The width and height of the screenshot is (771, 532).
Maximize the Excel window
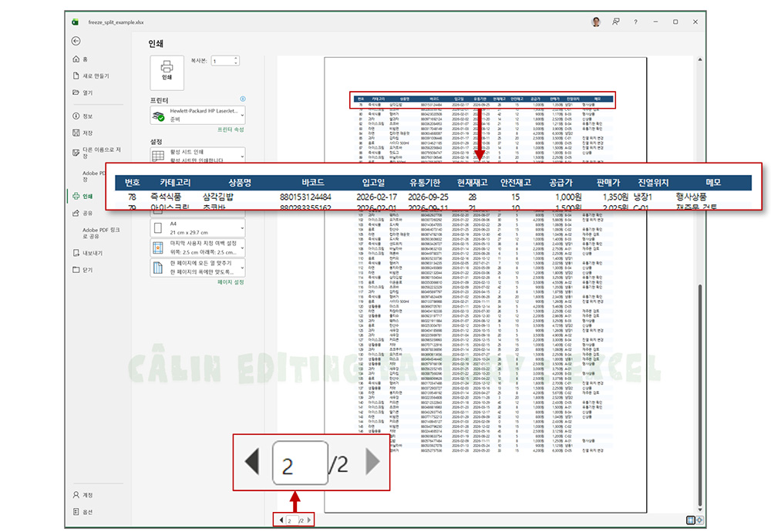675,22
